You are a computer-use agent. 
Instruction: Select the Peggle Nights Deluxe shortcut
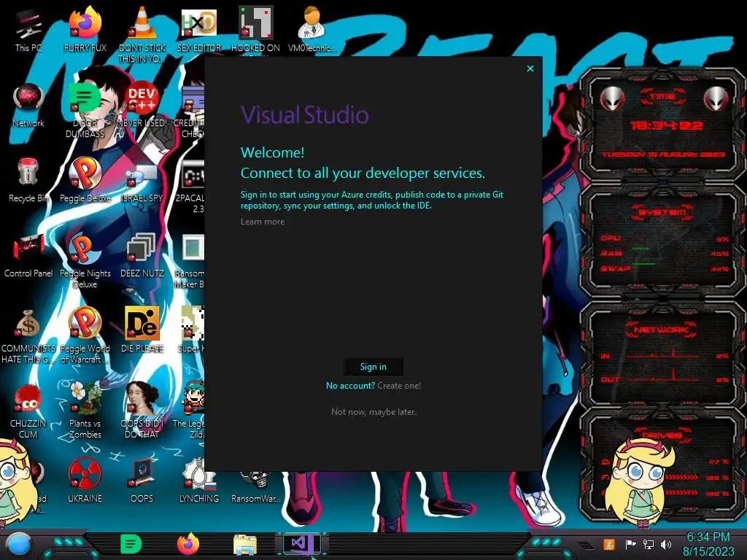pos(85,261)
